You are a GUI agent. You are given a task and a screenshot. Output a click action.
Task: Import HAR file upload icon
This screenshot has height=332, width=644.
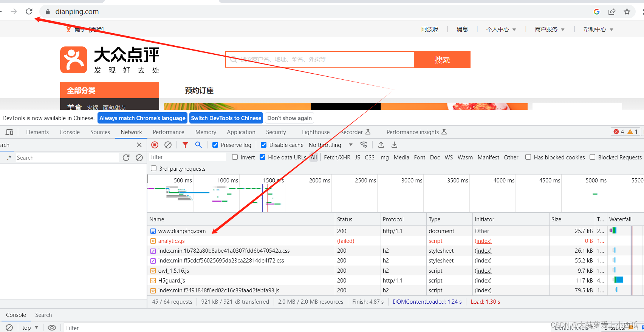coord(381,145)
